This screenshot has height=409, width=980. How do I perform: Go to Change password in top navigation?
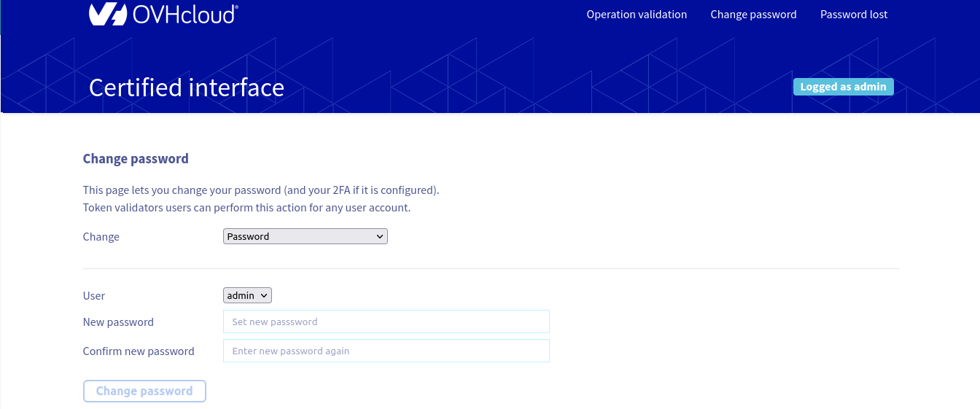753,15
